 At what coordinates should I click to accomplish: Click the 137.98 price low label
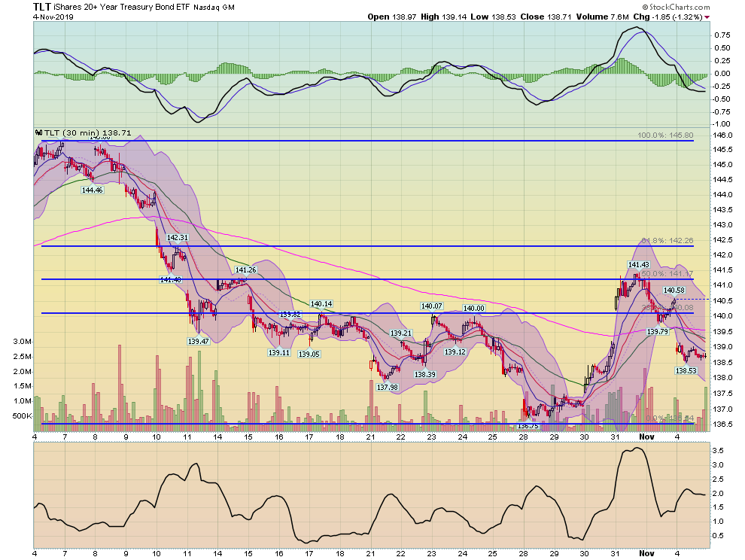point(388,388)
